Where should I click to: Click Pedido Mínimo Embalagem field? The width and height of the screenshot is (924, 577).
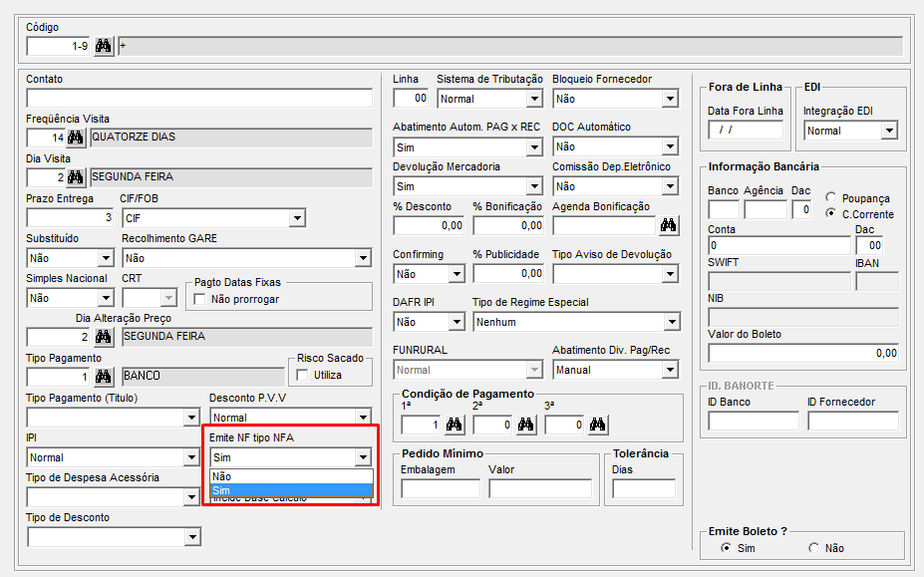[x=441, y=488]
